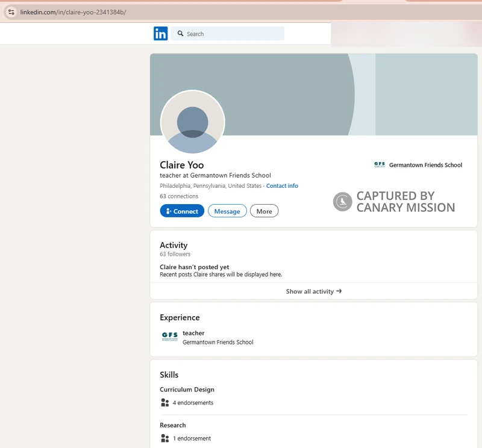Click Philadelphia, Pennsylvania location text

210,185
